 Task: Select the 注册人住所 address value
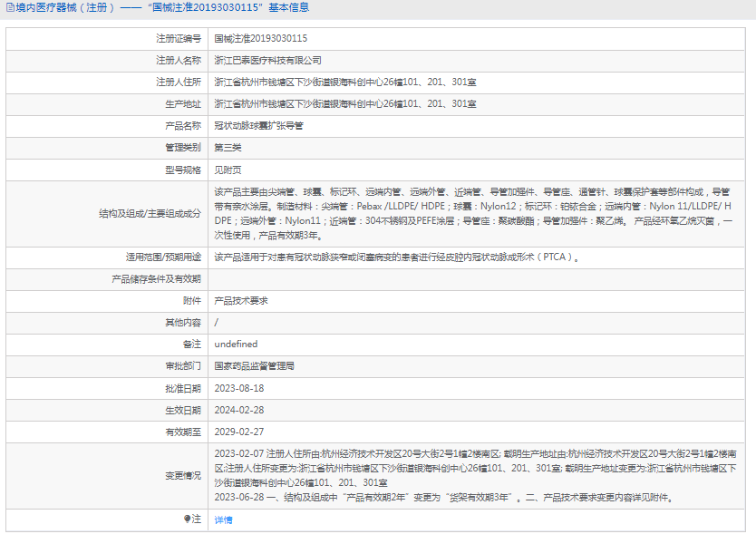click(345, 82)
